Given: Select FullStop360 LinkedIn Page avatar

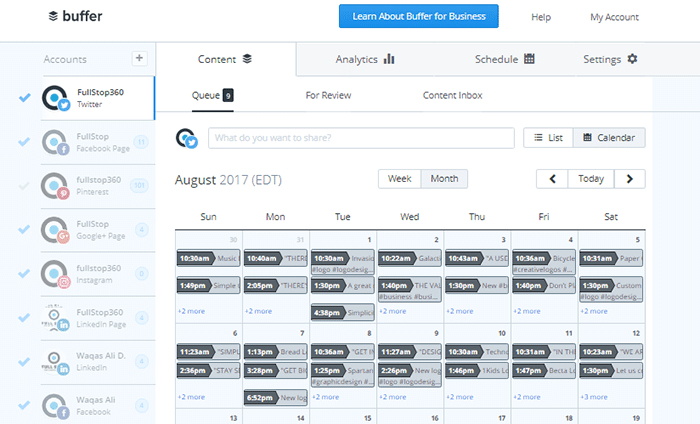Looking at the screenshot, I should pyautogui.click(x=55, y=318).
